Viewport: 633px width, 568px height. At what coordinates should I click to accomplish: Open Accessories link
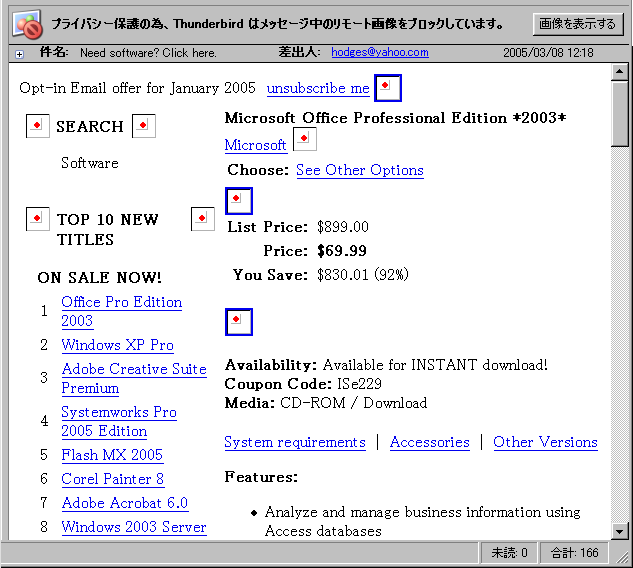[430, 442]
